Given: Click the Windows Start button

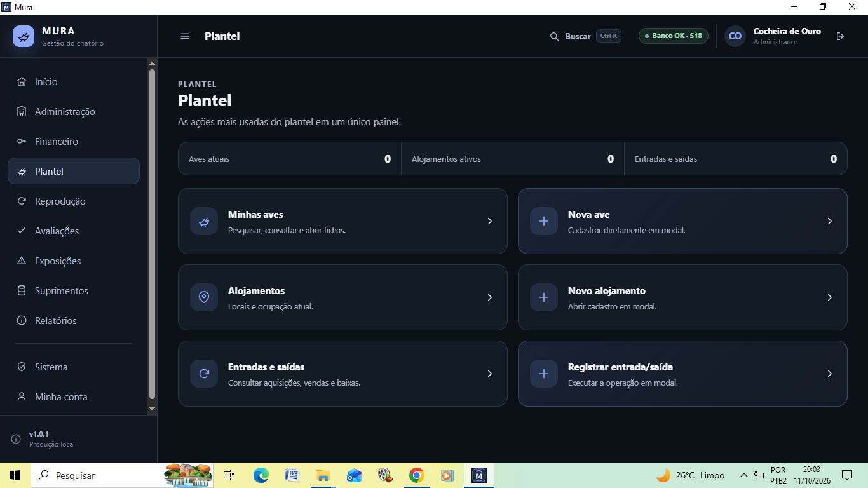Looking at the screenshot, I should [x=15, y=475].
